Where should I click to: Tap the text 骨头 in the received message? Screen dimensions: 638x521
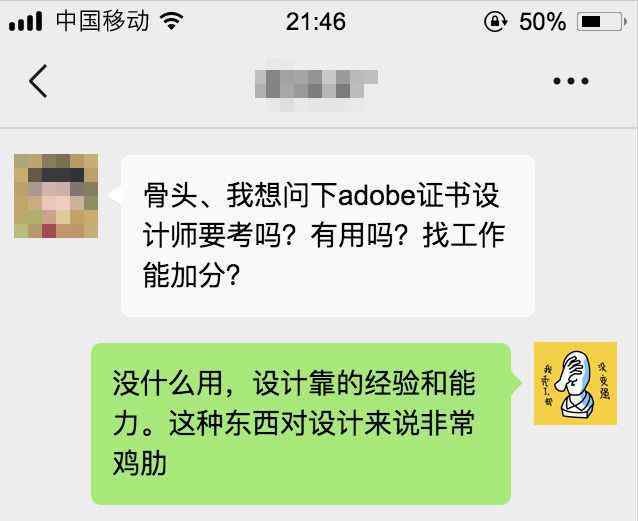[x=170, y=196]
